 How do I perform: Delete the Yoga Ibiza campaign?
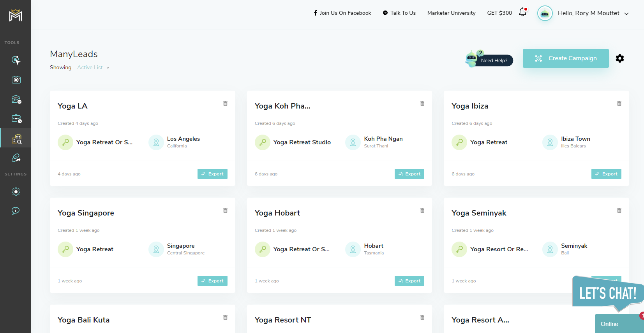[x=619, y=103]
